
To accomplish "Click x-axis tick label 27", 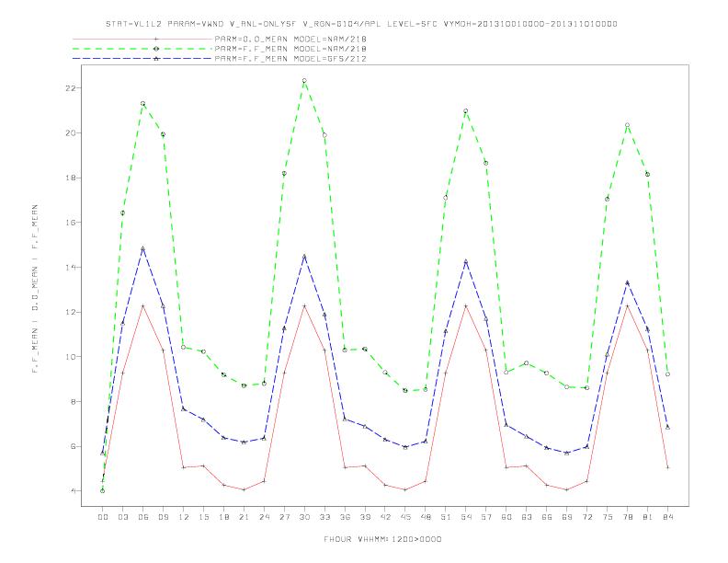I will coord(284,517).
